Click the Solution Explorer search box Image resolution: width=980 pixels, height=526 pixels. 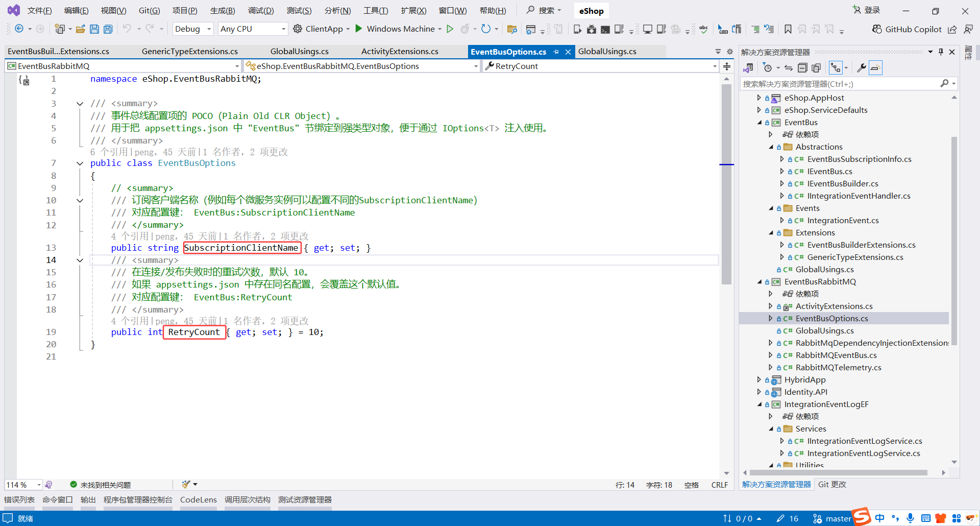tap(842, 83)
